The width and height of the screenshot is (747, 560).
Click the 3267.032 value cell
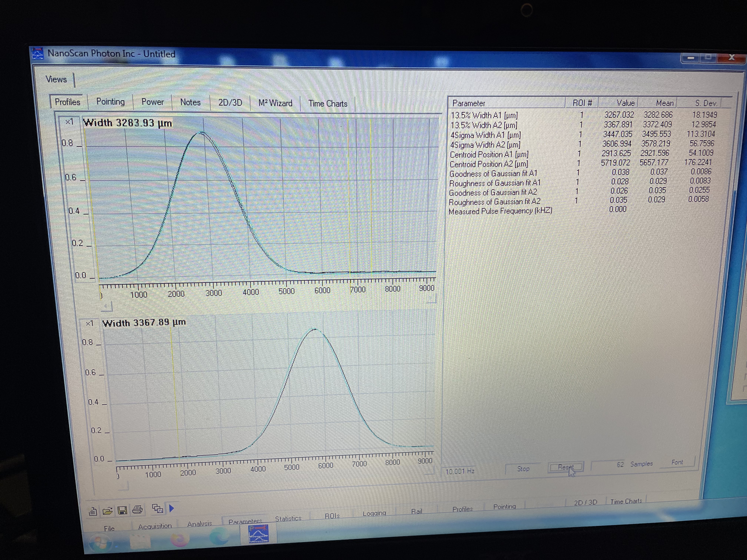(x=619, y=115)
